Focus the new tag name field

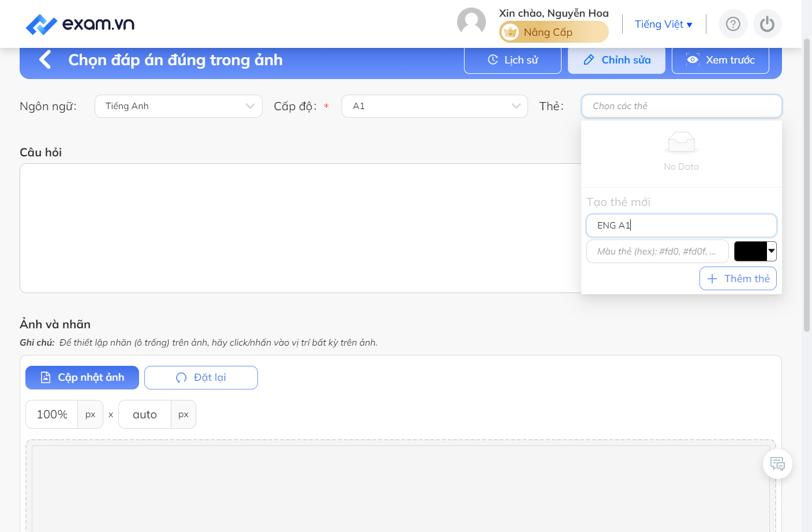click(682, 226)
